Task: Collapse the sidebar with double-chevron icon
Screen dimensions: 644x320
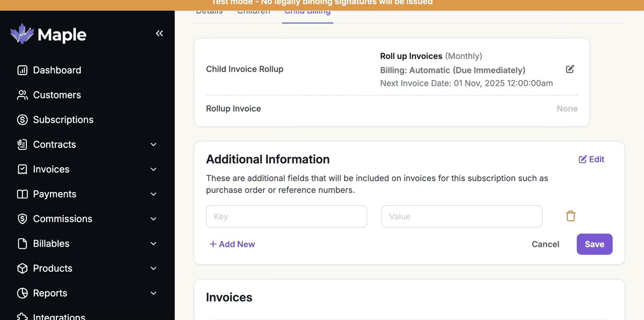Action: point(159,33)
